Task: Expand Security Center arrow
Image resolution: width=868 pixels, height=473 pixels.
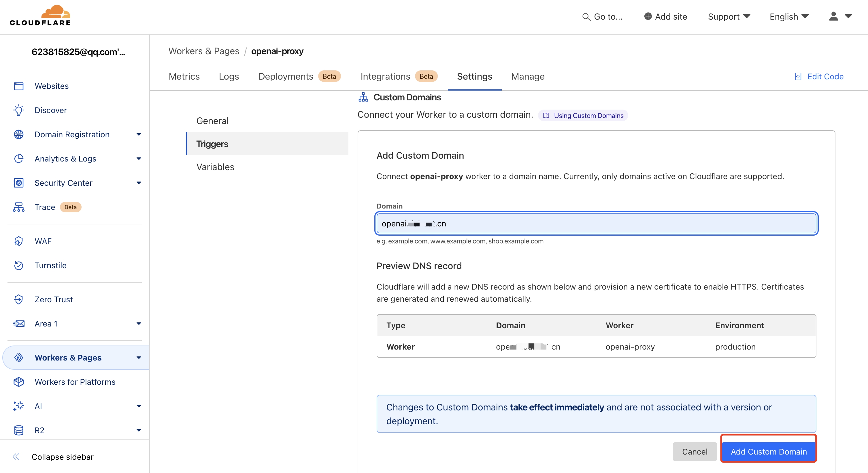Action: (139, 183)
